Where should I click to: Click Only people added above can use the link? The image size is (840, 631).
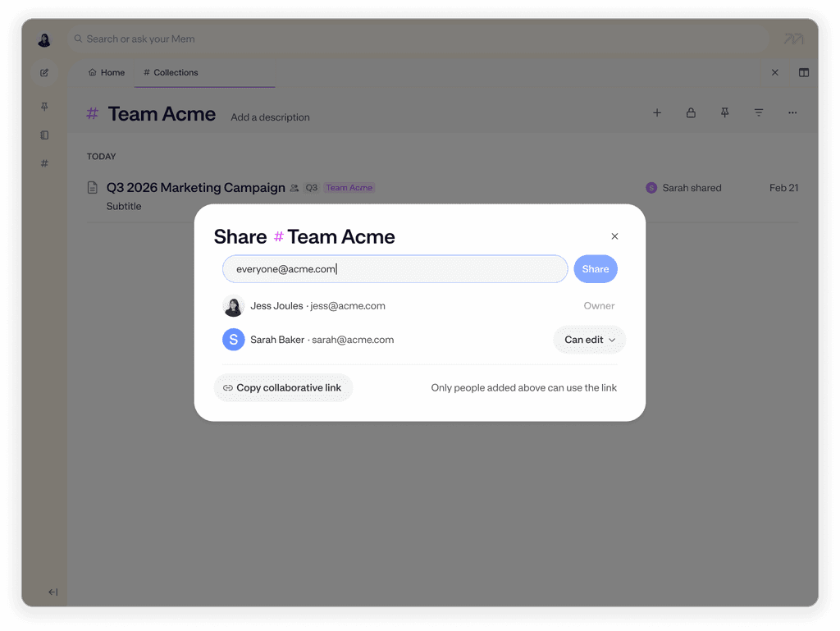[524, 388]
